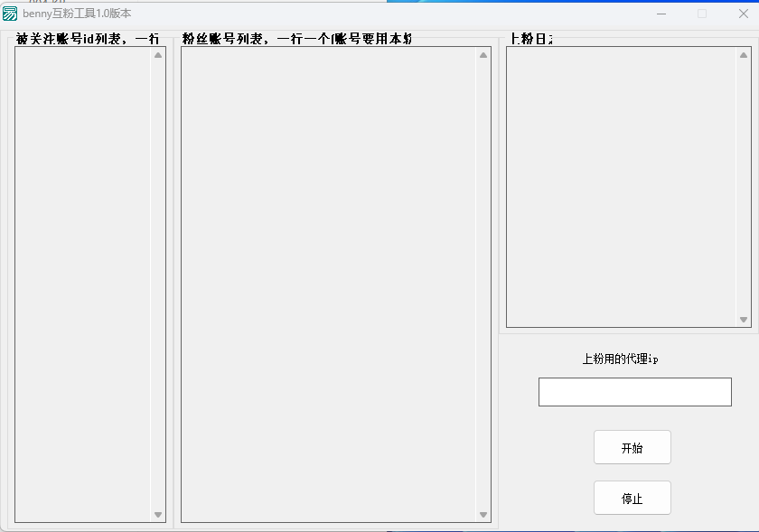Click scroll-up arrow of 粉丝账号列表 box

coord(483,55)
